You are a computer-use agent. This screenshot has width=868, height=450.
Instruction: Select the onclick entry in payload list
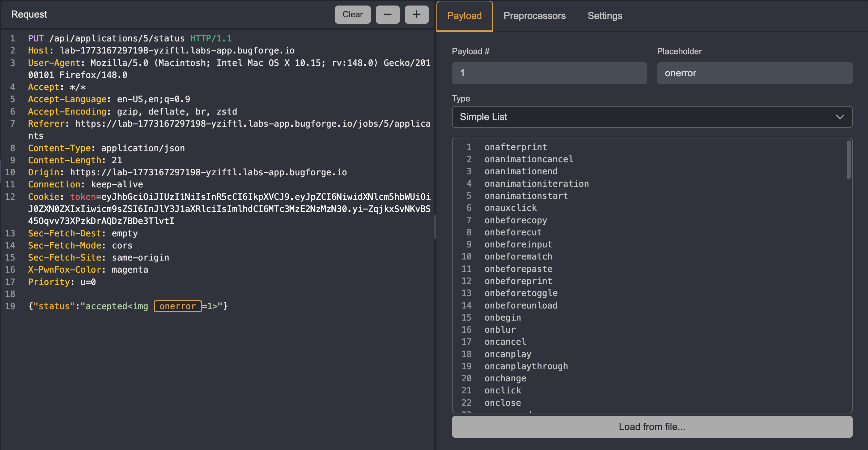pos(503,390)
